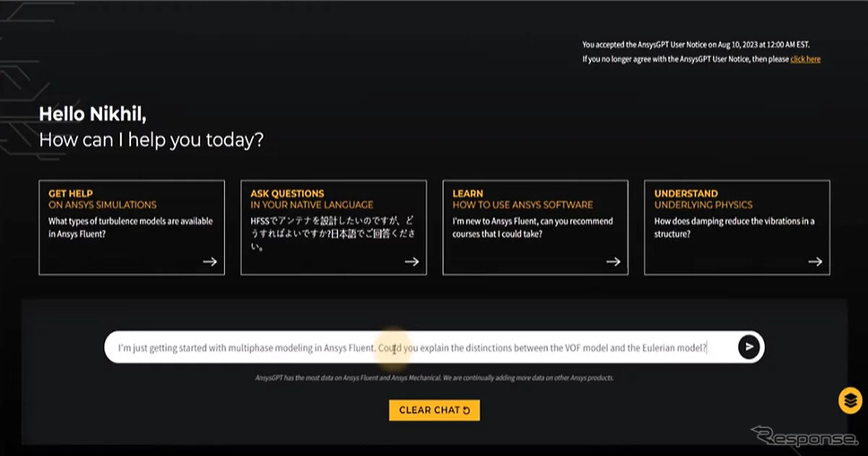The image size is (868, 456).
Task: Select the turbulence models sample question
Action: (131, 227)
